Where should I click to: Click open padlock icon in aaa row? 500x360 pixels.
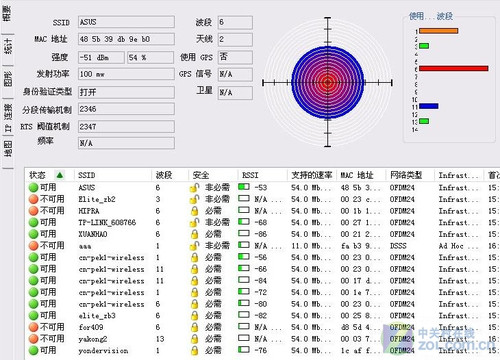click(194, 246)
